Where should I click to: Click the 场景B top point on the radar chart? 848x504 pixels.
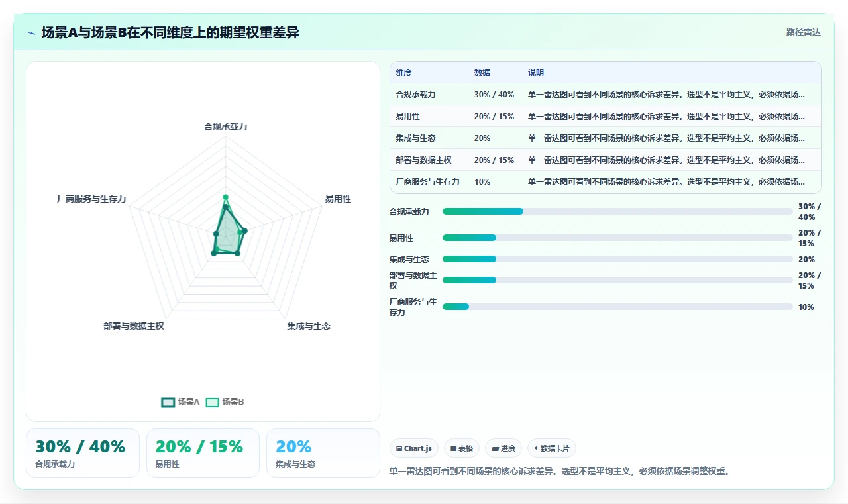pyautogui.click(x=225, y=197)
